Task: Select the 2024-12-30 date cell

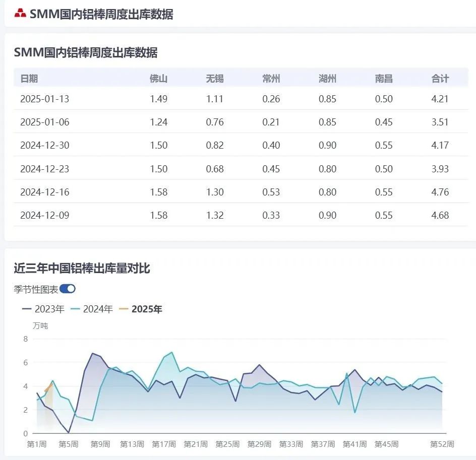Action: [x=44, y=145]
